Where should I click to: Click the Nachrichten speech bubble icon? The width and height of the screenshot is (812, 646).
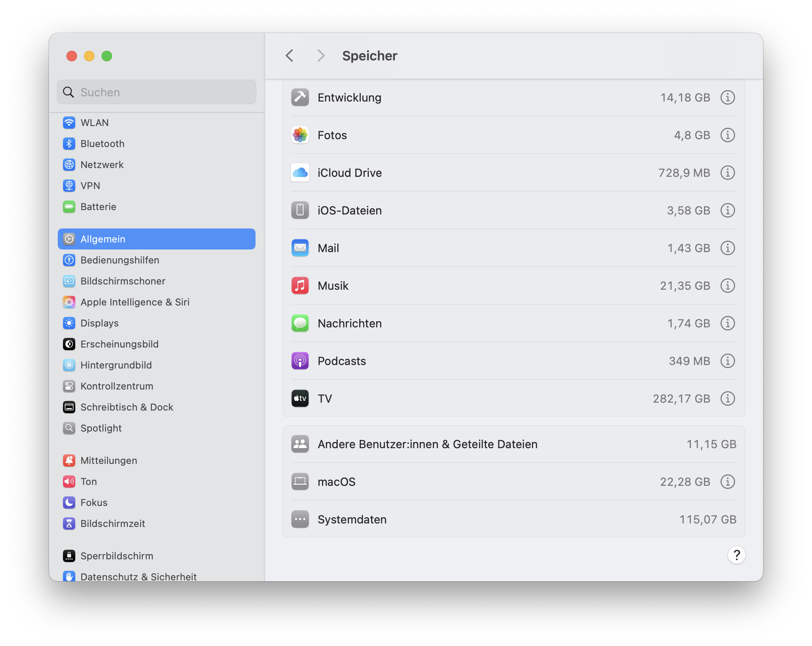[300, 323]
